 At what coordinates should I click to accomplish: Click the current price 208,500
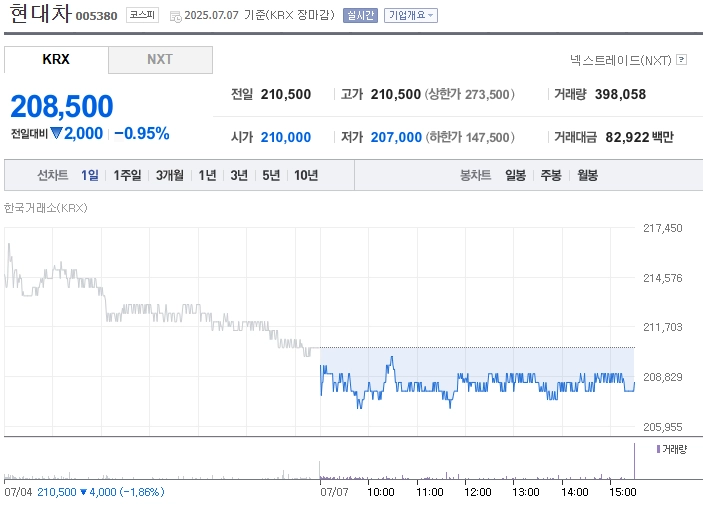pos(62,106)
